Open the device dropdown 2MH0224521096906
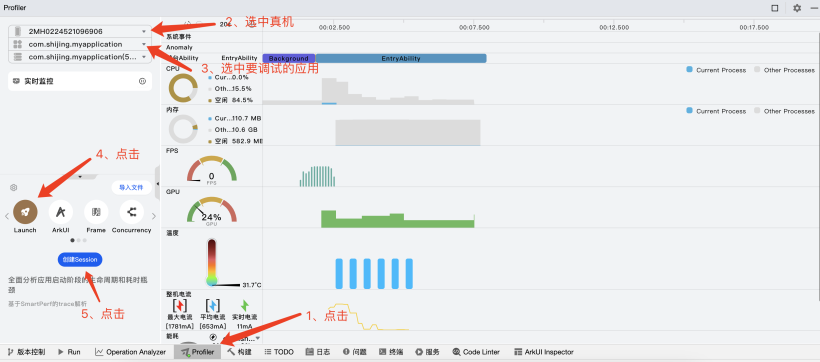Viewport: 820px width, 362px height. coord(80,31)
